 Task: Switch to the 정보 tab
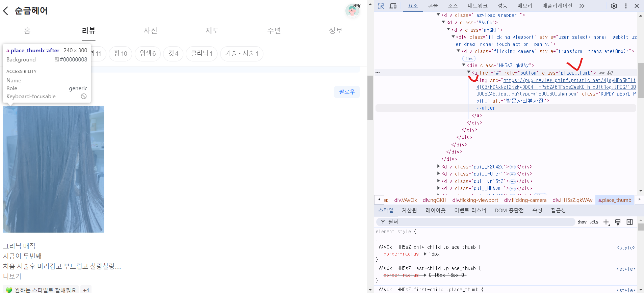click(336, 31)
